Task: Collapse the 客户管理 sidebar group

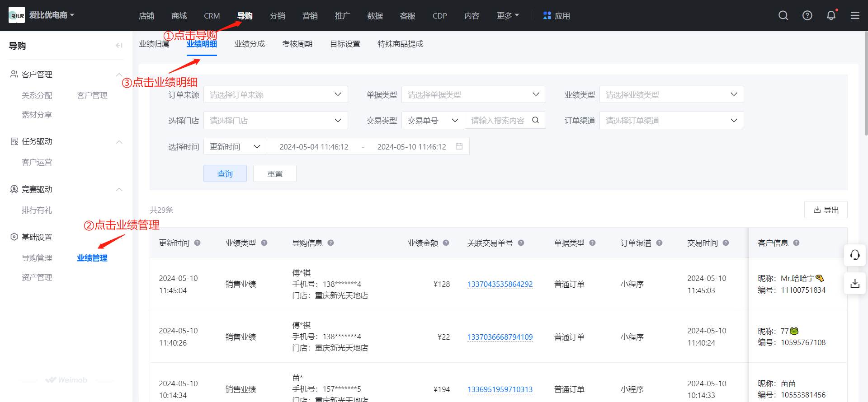Action: (x=119, y=75)
